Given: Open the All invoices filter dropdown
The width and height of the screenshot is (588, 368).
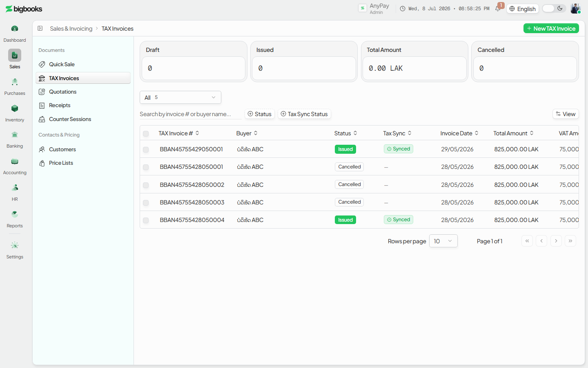Looking at the screenshot, I should pyautogui.click(x=180, y=97).
